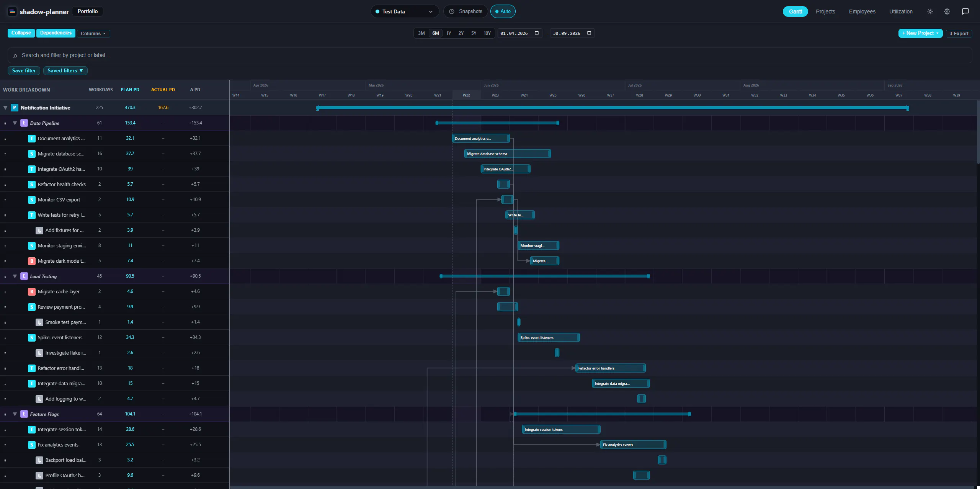The width and height of the screenshot is (980, 489).
Task: Click the B bug icon of Migrate cache layer
Action: [x=32, y=291]
